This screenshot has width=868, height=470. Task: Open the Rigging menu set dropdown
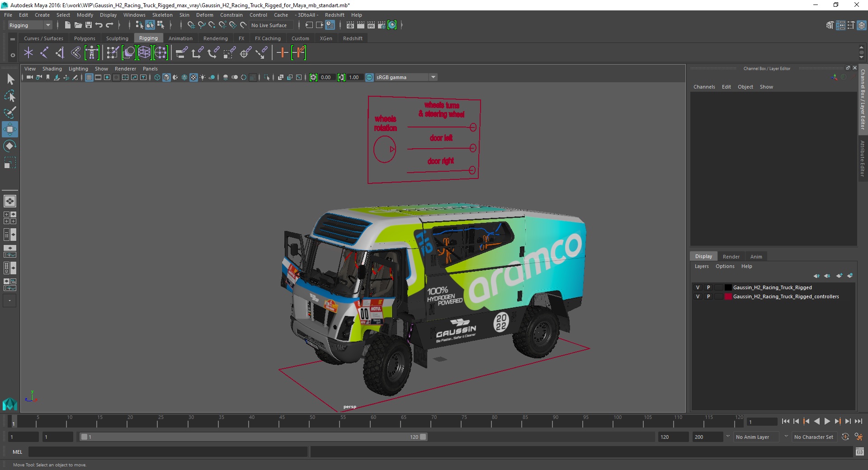tap(30, 25)
